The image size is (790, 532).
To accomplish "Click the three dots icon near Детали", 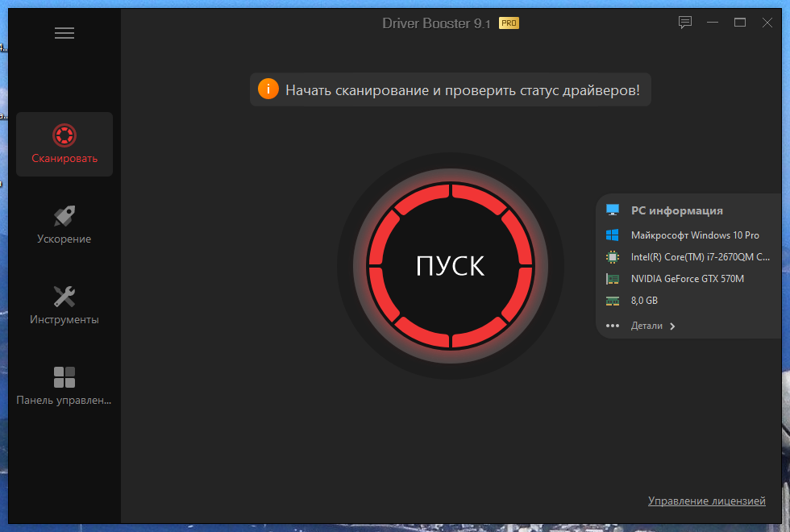I will 612,326.
